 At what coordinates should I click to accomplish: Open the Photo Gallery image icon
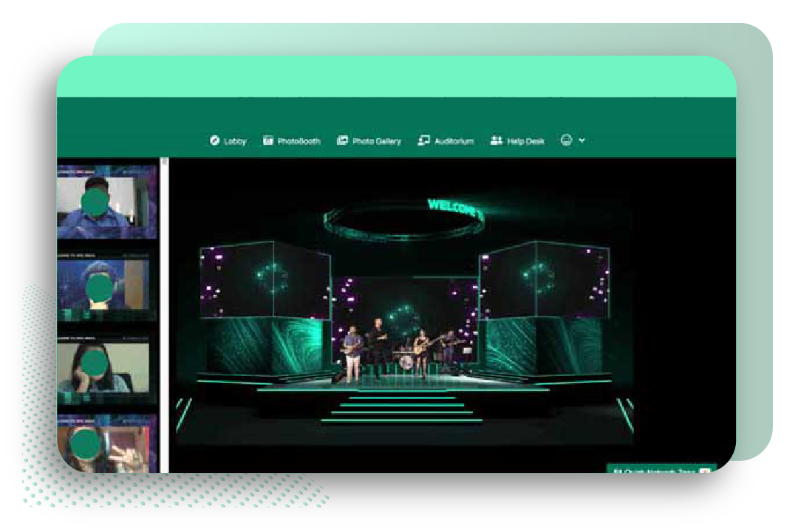[343, 141]
